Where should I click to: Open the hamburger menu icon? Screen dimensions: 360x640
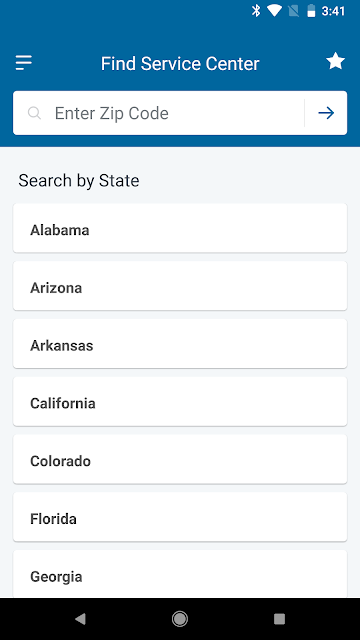pos(24,63)
